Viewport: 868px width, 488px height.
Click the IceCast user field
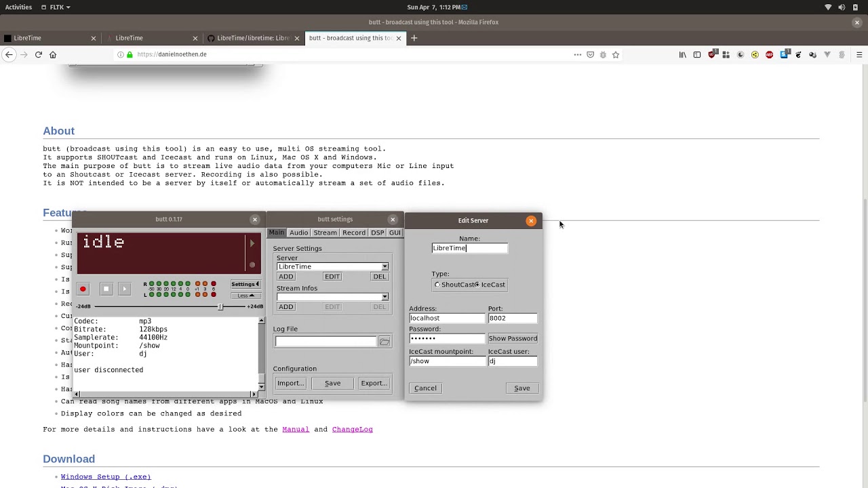coord(513,361)
